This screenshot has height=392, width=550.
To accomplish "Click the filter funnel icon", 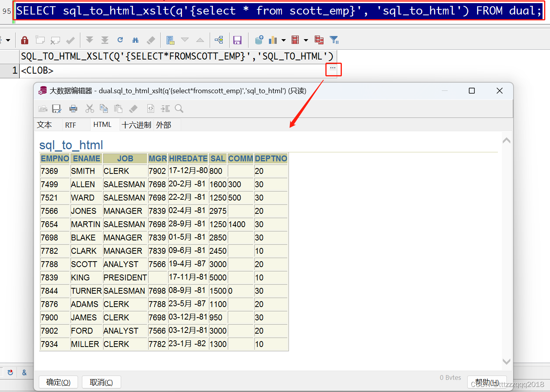I will click(x=334, y=40).
